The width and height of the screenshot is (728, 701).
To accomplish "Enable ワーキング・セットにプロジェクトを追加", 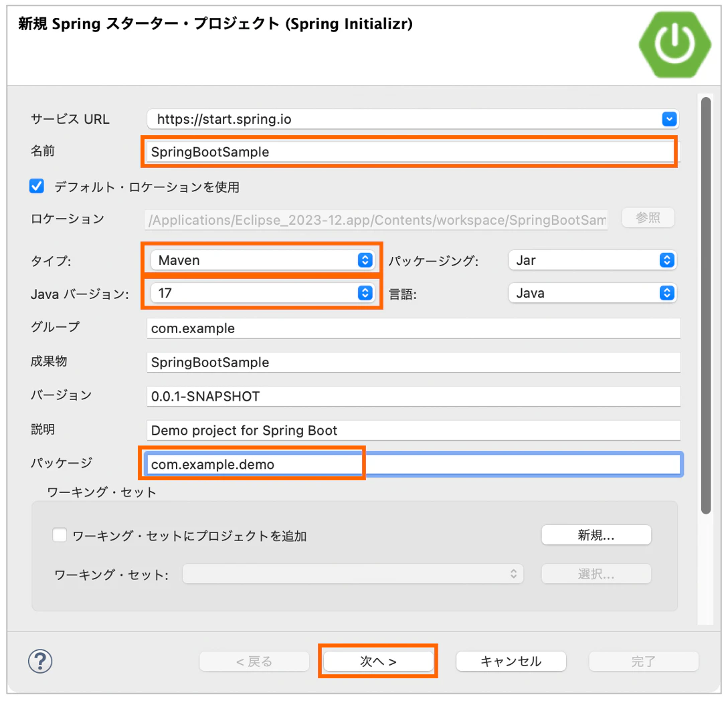I will click(60, 534).
